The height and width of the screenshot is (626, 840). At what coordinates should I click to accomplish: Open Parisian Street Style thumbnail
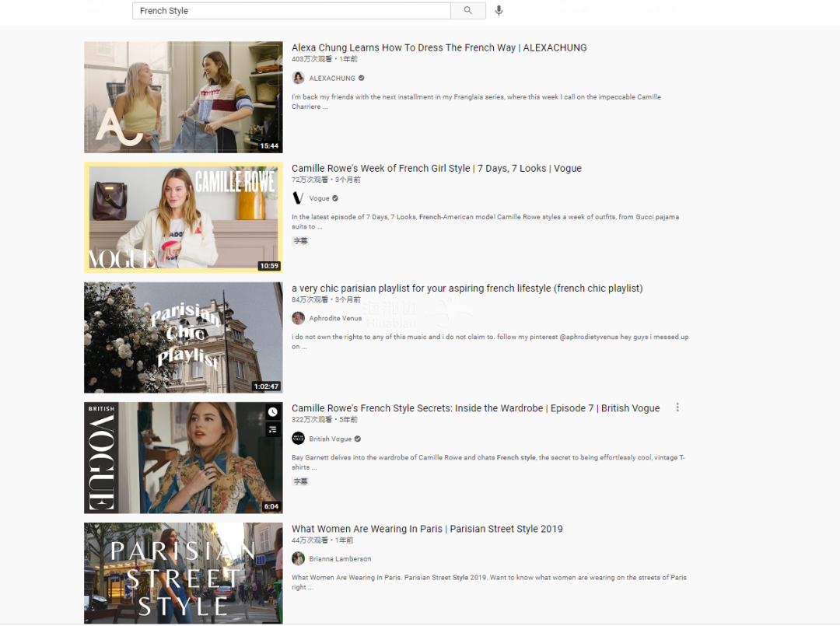[184, 573]
